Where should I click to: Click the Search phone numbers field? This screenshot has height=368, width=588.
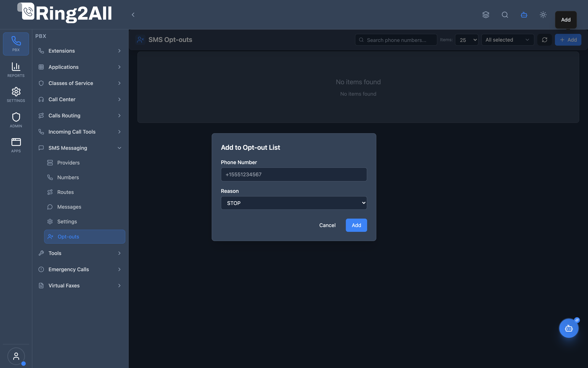pos(396,40)
